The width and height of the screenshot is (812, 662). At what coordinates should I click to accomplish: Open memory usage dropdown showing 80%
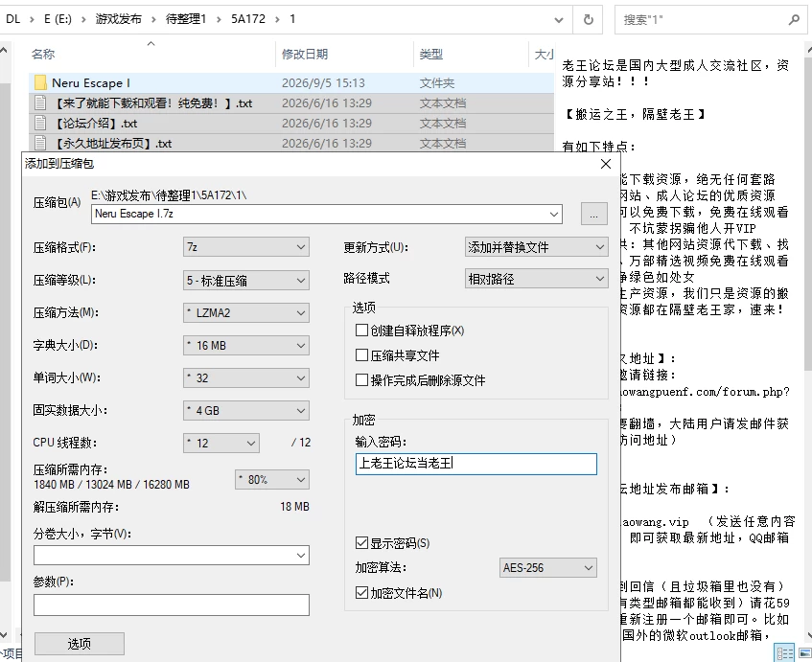coord(272,479)
